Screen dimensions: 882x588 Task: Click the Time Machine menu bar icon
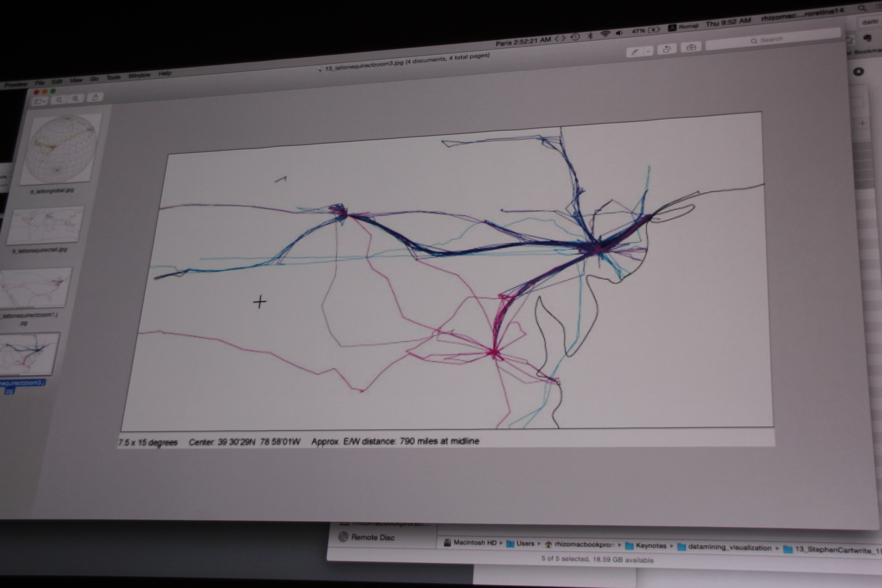coord(575,37)
